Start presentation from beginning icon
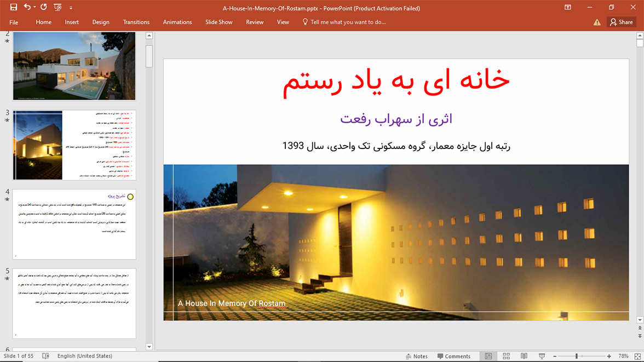Viewport: 644px width, 362px height. click(58, 7)
